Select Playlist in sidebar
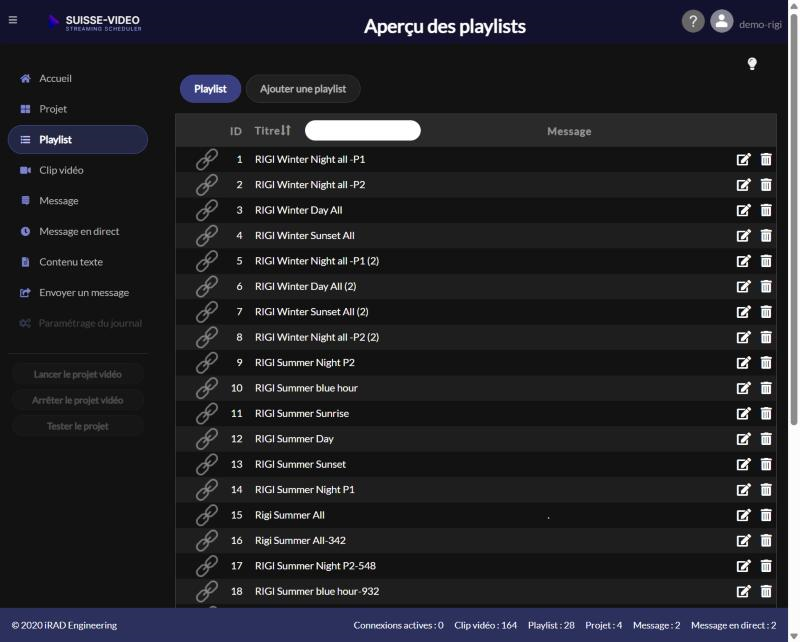Viewport: 800px width, 642px height. 78,140
